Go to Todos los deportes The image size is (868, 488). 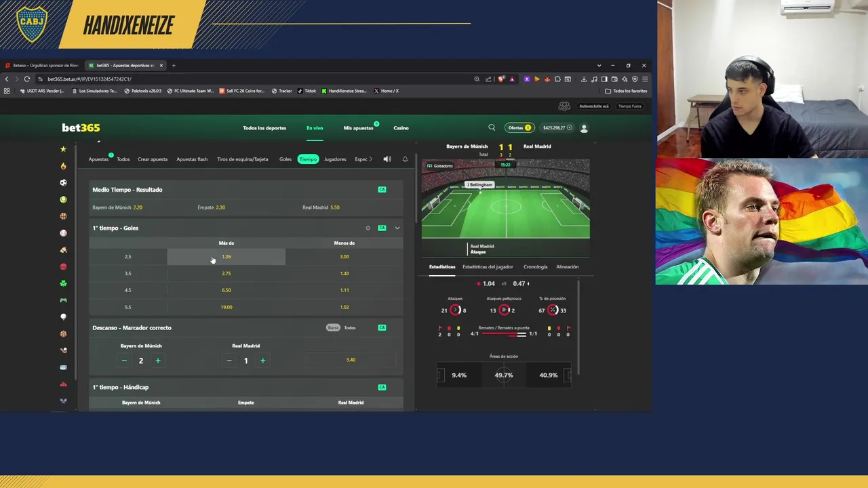[x=264, y=128]
